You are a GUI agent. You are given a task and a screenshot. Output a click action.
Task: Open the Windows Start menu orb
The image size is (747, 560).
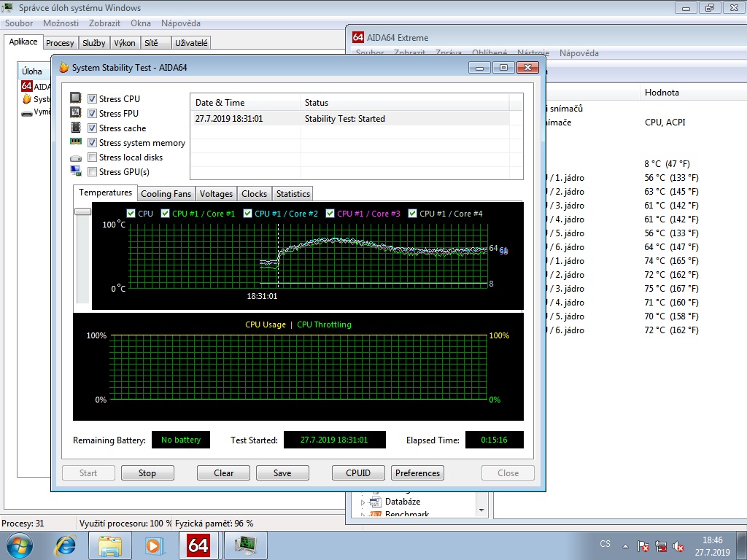pos(18,545)
